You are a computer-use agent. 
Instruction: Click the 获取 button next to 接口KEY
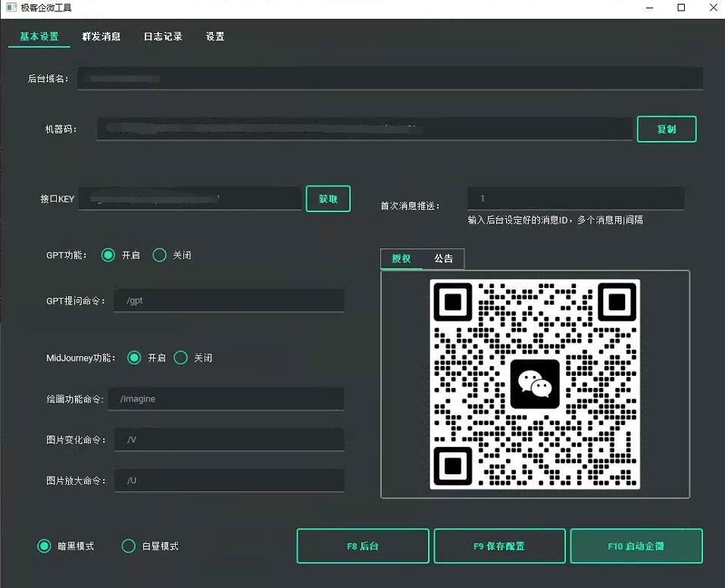(x=327, y=199)
